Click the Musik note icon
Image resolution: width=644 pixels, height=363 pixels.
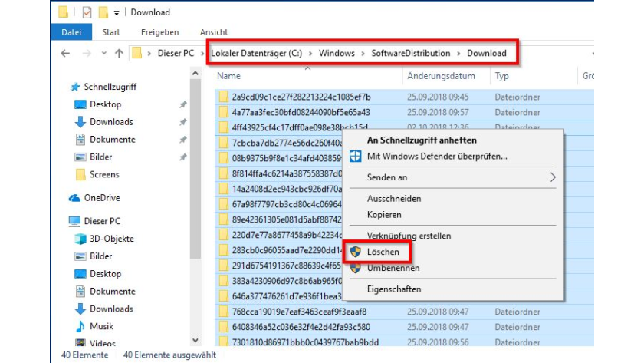pos(80,326)
